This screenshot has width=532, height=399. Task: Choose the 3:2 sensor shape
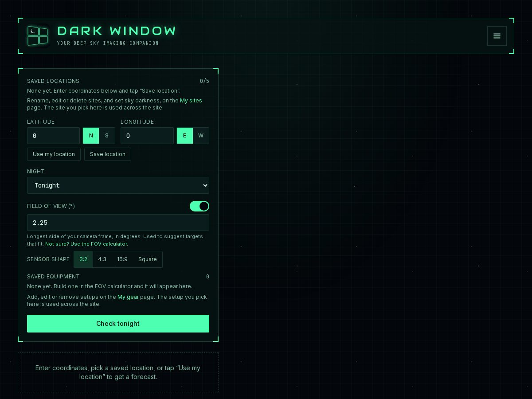click(x=83, y=259)
